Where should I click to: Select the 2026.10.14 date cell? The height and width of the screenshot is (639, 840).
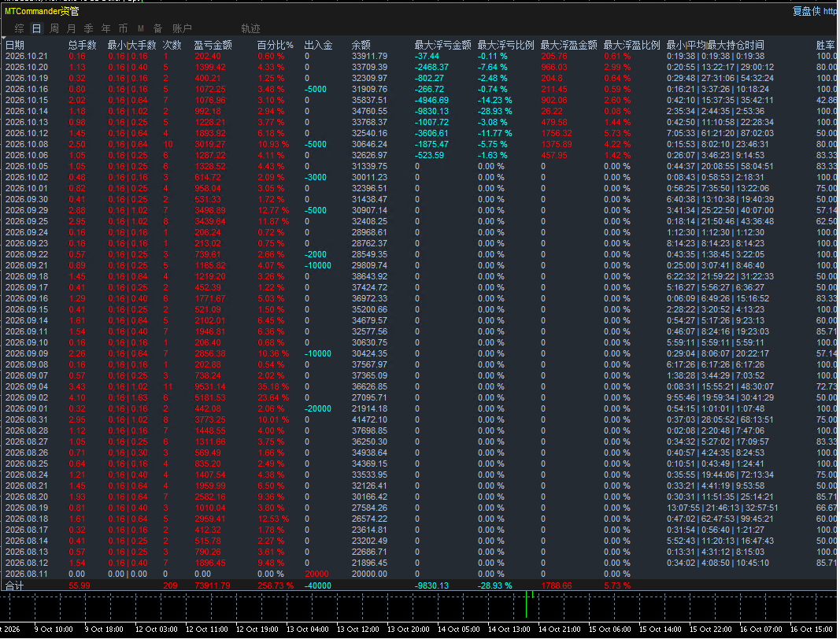(x=27, y=112)
